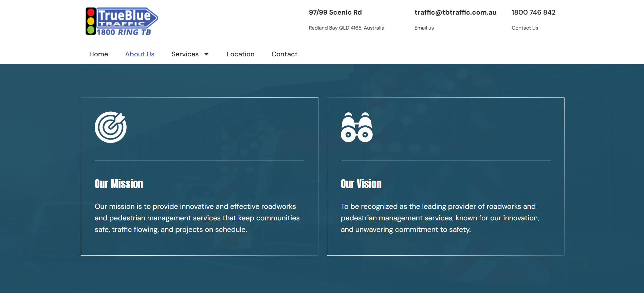
Task: Click the Email us label
Action: (x=424, y=28)
